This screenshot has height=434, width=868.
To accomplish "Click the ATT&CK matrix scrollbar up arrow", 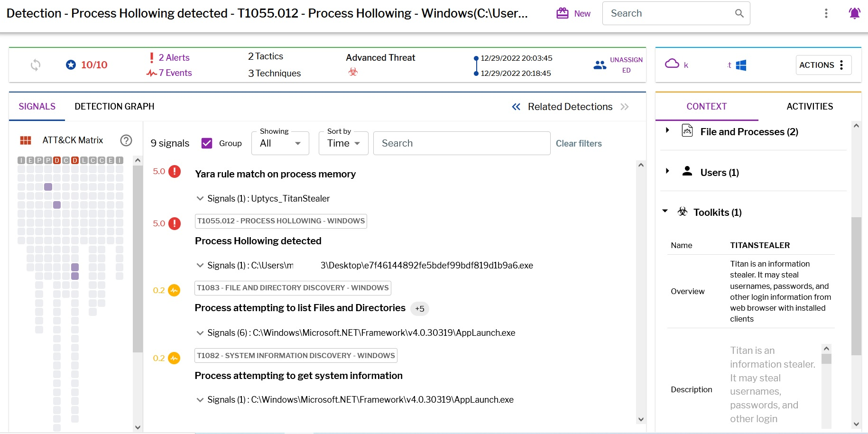I will (x=138, y=160).
